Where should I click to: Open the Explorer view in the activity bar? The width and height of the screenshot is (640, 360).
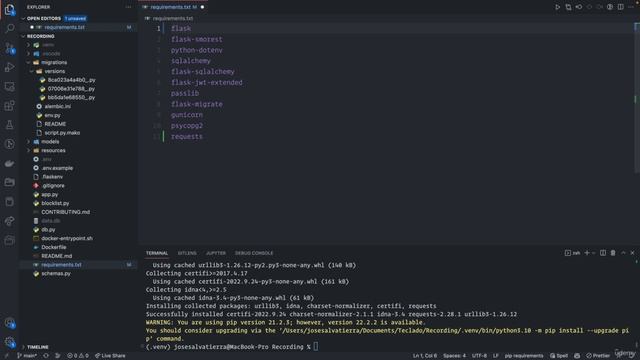pos(9,9)
